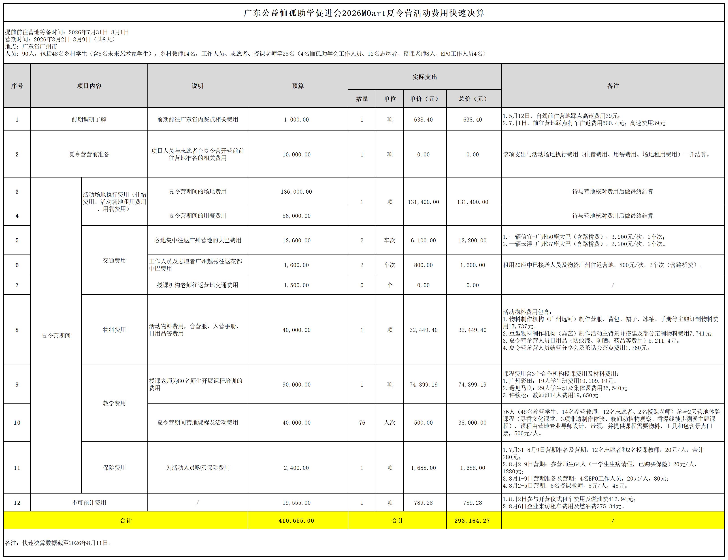Screen dimensions: 728x560
Task: Click the title 广东公益恤孤助学促进会2026MOart夏令营活动费用快速决算
Action: 364,13
